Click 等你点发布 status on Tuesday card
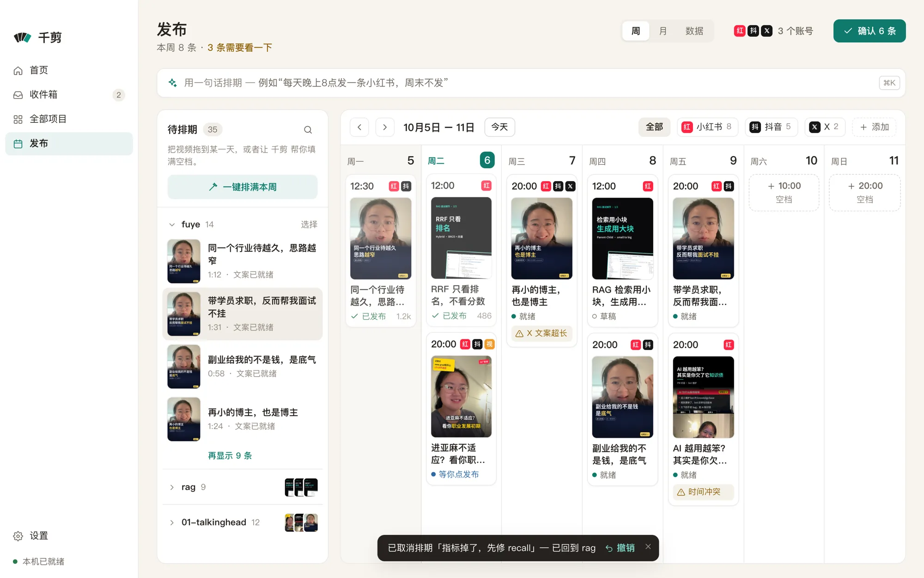The image size is (924, 578). point(455,474)
